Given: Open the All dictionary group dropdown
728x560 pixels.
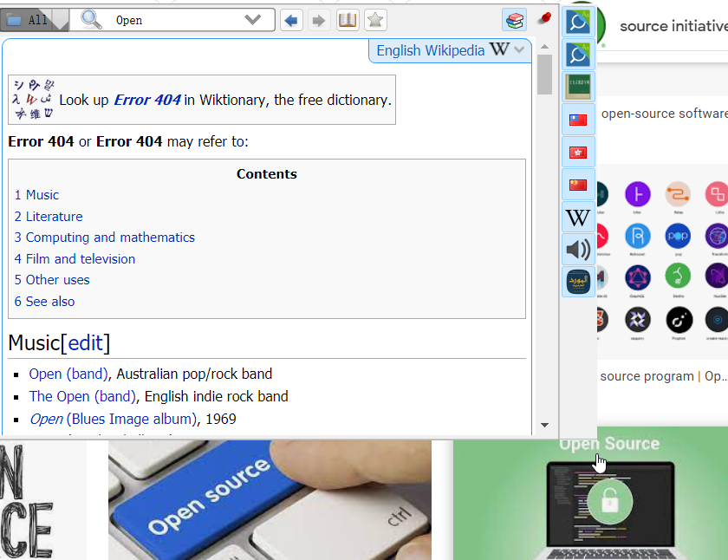Looking at the screenshot, I should click(35, 20).
